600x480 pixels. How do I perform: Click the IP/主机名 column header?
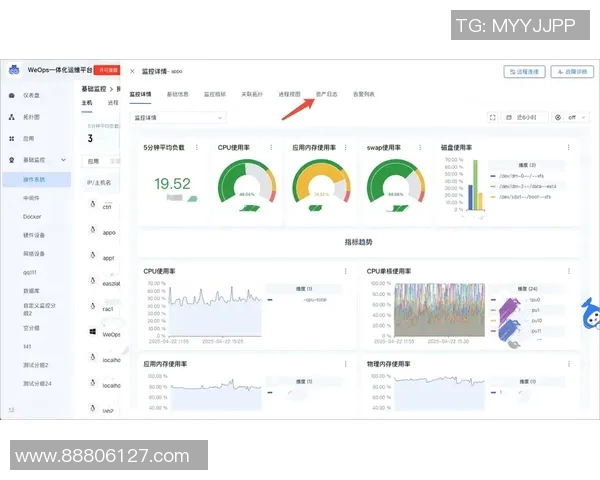point(99,183)
